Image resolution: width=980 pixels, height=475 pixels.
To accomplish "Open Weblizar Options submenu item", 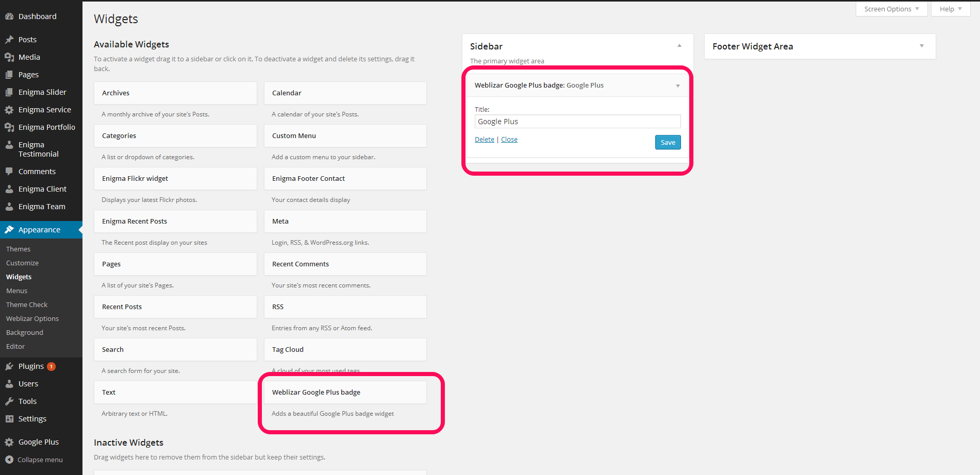I will click(x=32, y=318).
